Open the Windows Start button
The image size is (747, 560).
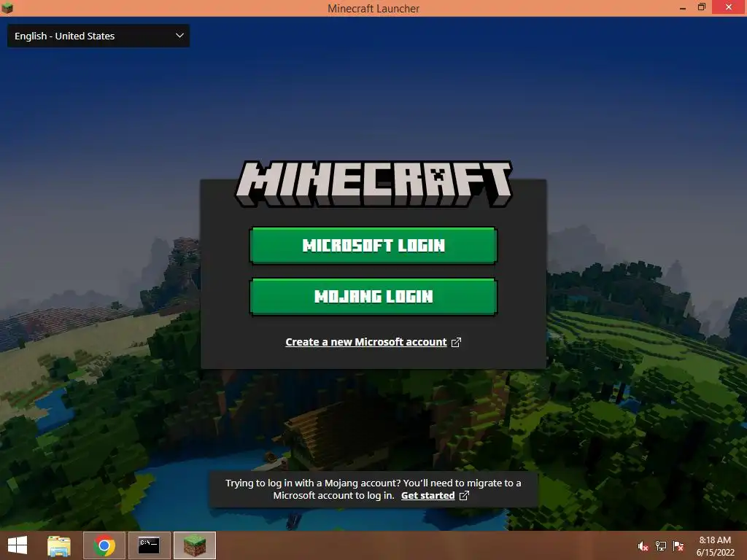click(18, 545)
